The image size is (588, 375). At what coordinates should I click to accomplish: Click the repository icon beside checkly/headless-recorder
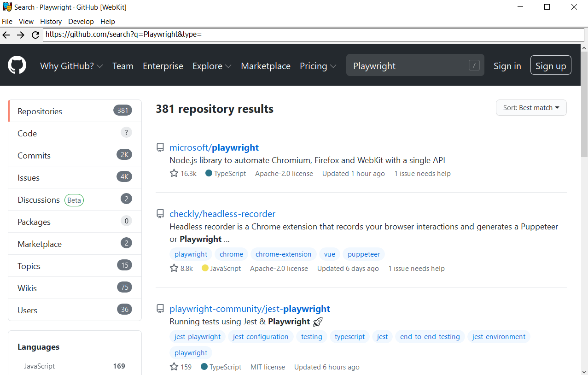pyautogui.click(x=160, y=214)
